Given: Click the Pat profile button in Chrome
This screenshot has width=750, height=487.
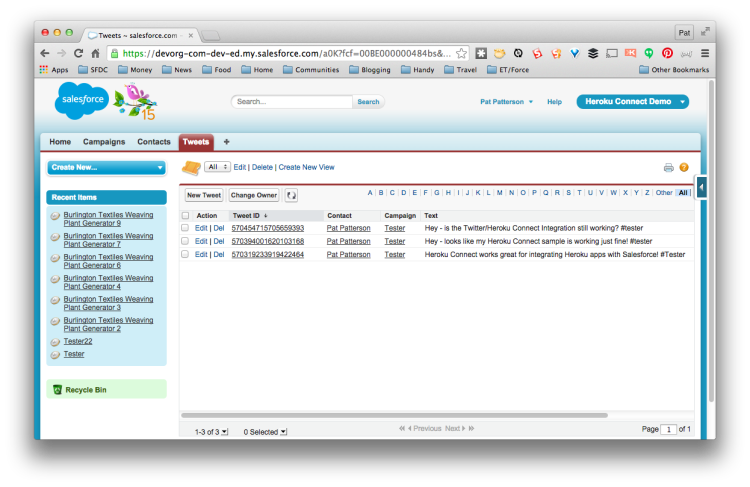Looking at the screenshot, I should (x=684, y=33).
